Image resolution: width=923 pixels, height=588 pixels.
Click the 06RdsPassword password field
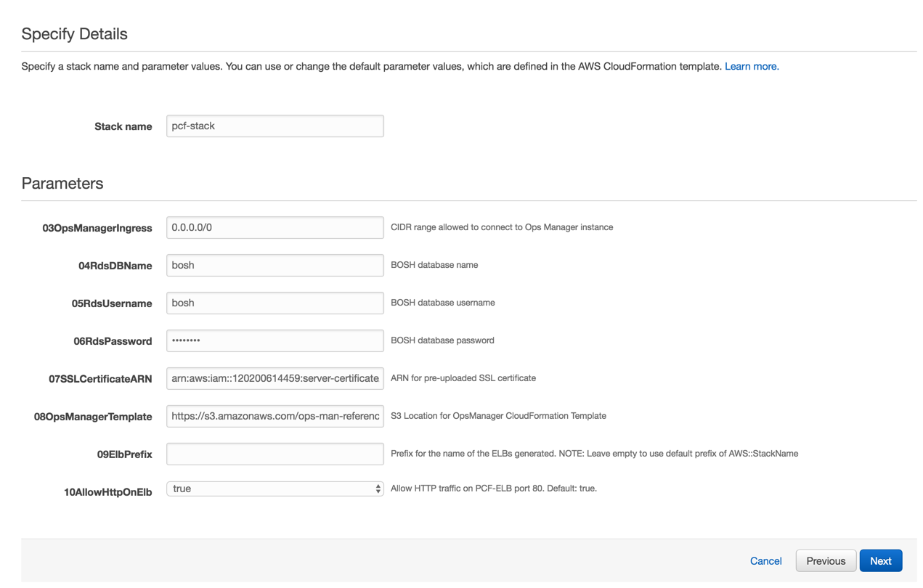(275, 340)
